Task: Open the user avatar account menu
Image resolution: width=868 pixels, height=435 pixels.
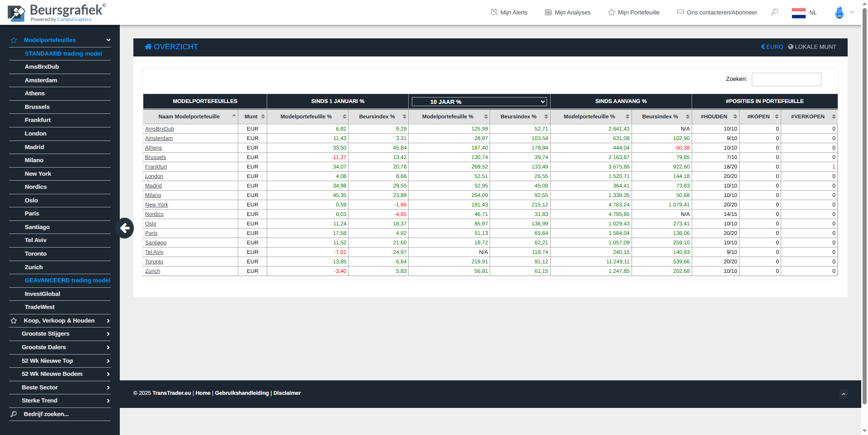Action: [840, 13]
